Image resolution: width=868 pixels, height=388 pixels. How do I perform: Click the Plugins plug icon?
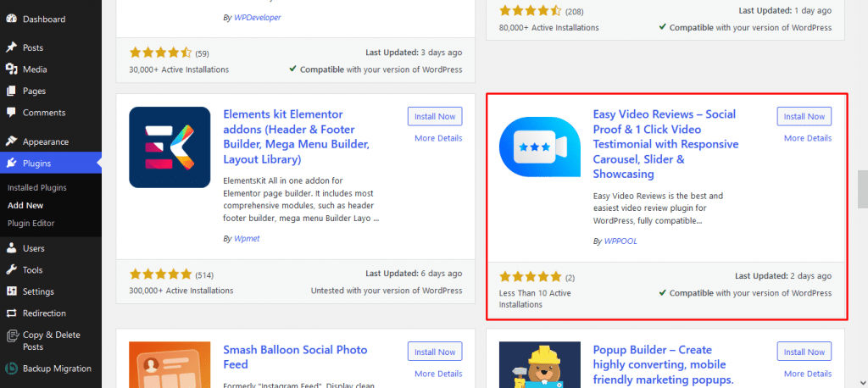11,164
